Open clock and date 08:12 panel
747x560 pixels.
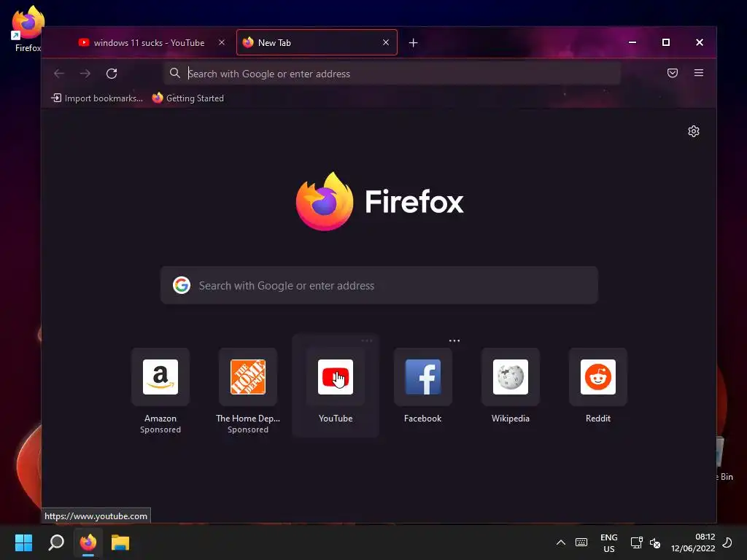(693, 542)
